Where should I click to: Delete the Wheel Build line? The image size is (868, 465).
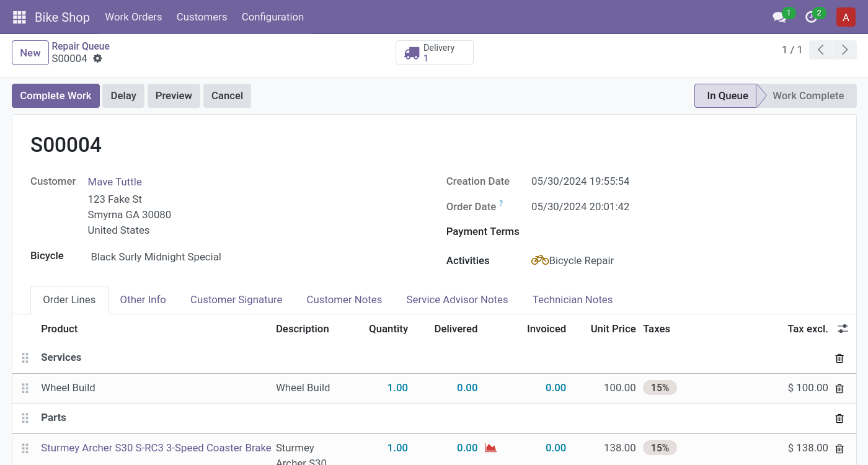pos(839,389)
